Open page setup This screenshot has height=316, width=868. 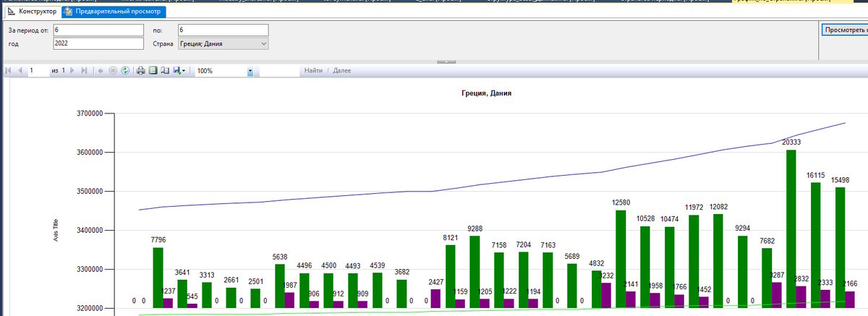click(x=165, y=71)
